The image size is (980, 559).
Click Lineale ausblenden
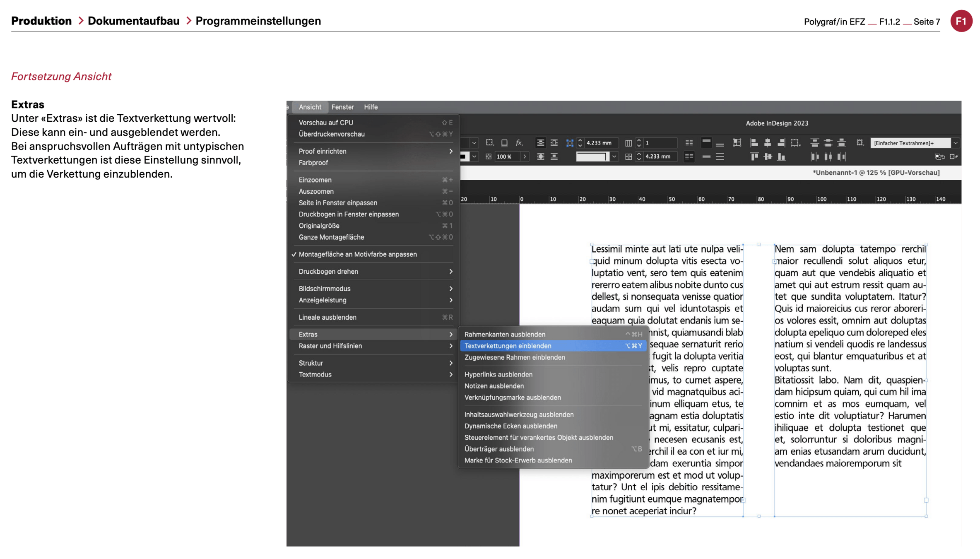coord(327,317)
